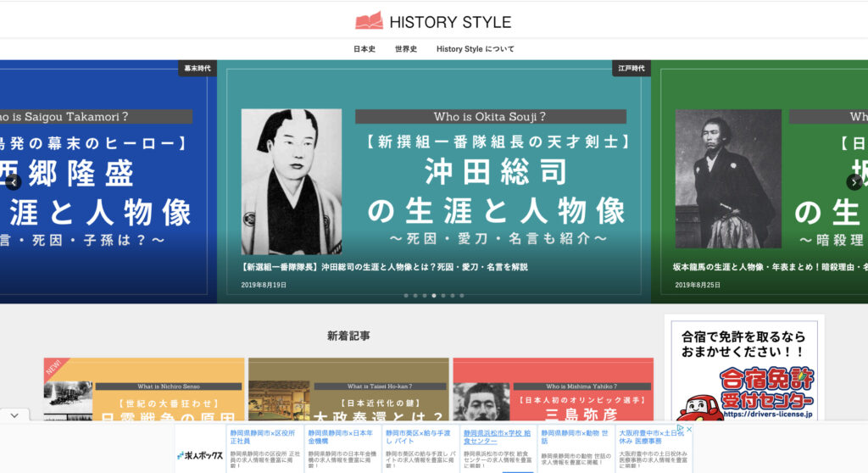
Task: Open the 沖田総司 article title link
Action: coord(384,267)
